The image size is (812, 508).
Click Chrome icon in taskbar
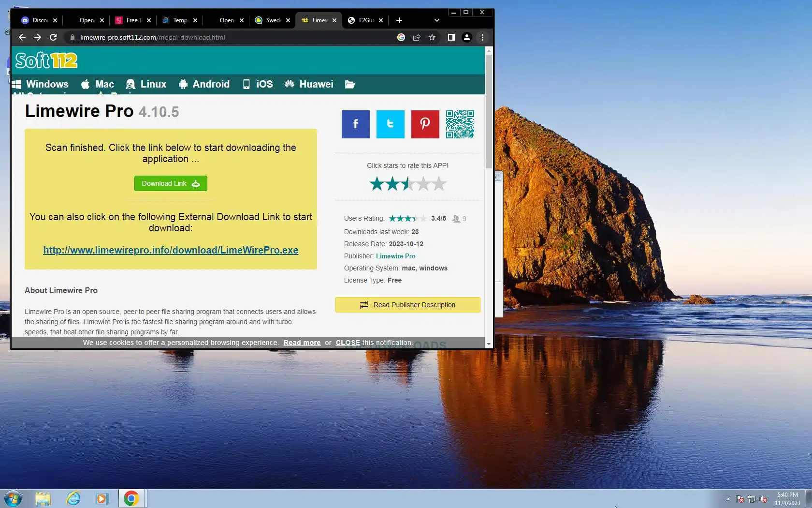[131, 498]
